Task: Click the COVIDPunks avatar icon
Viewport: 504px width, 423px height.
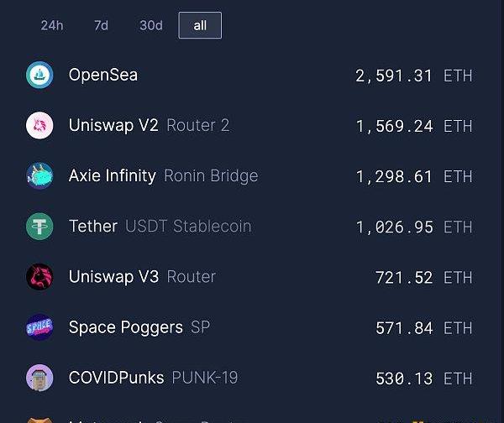Action: (x=39, y=378)
